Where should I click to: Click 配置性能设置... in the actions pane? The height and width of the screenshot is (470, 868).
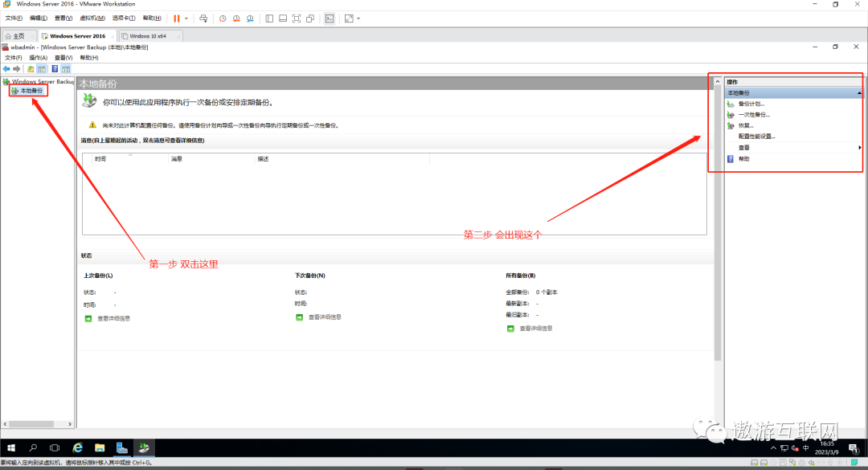pyautogui.click(x=756, y=137)
